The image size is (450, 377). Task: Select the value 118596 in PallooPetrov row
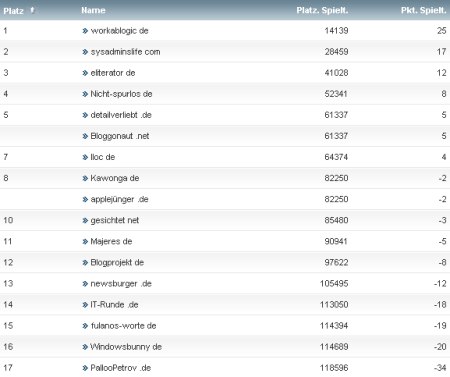click(334, 368)
